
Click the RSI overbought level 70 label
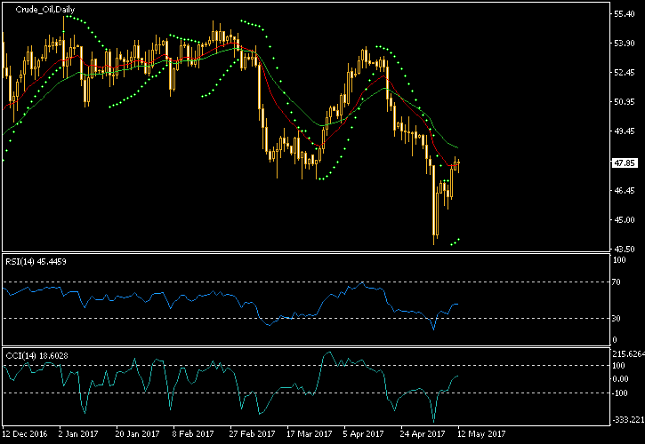(x=616, y=282)
